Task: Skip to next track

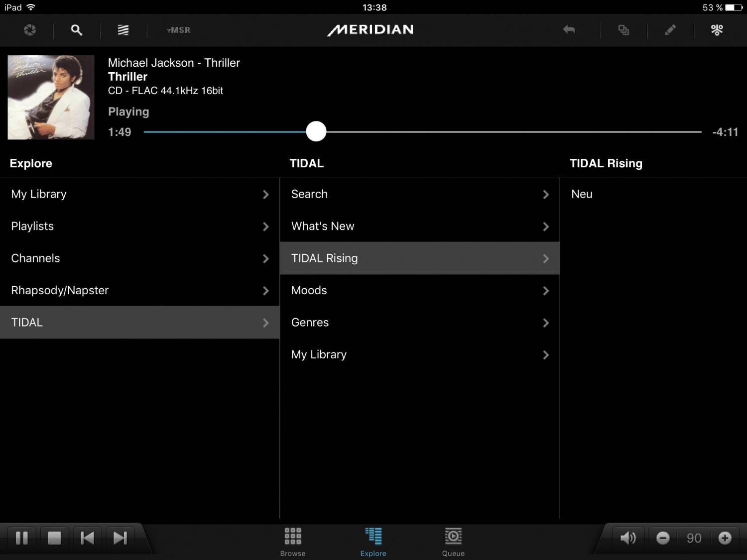Action: pos(120,538)
